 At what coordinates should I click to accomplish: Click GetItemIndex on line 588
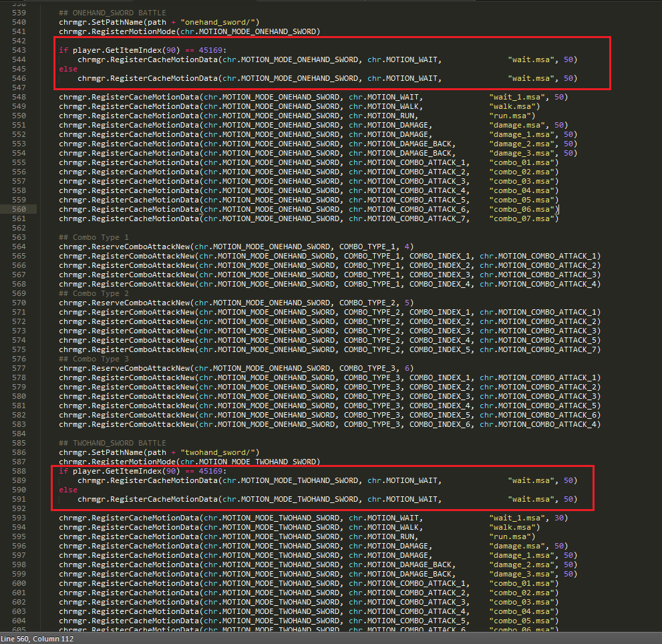coord(134,471)
